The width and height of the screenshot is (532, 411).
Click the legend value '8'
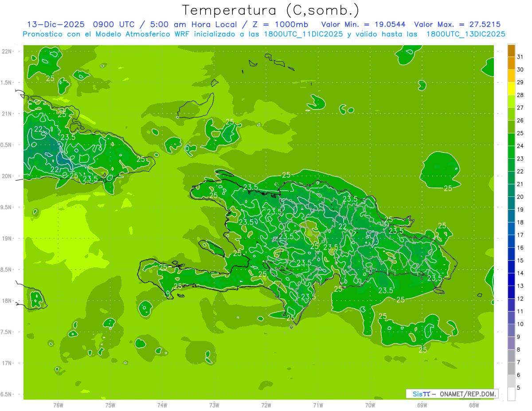coord(519,350)
